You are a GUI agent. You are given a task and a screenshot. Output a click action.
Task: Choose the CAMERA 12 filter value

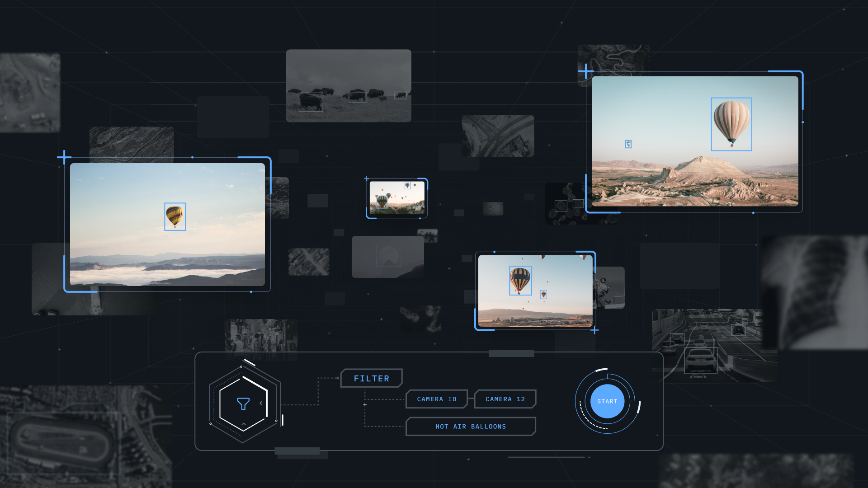pyautogui.click(x=505, y=399)
